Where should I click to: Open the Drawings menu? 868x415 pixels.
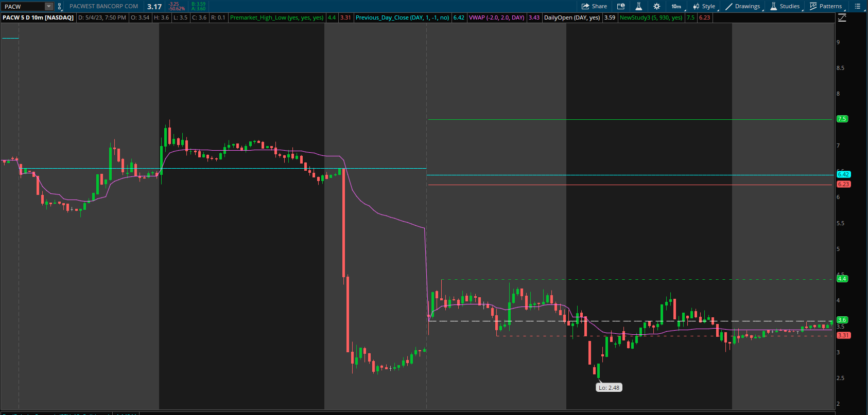[x=743, y=7]
